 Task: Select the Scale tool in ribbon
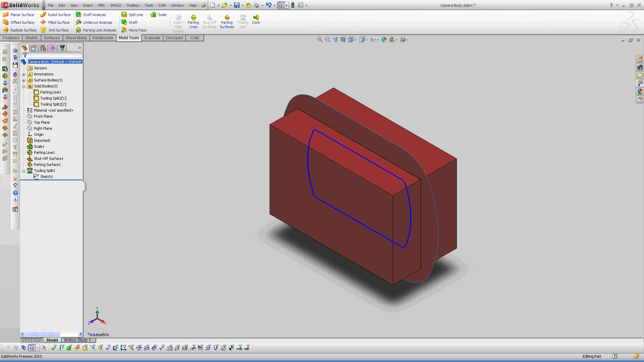coord(158,15)
